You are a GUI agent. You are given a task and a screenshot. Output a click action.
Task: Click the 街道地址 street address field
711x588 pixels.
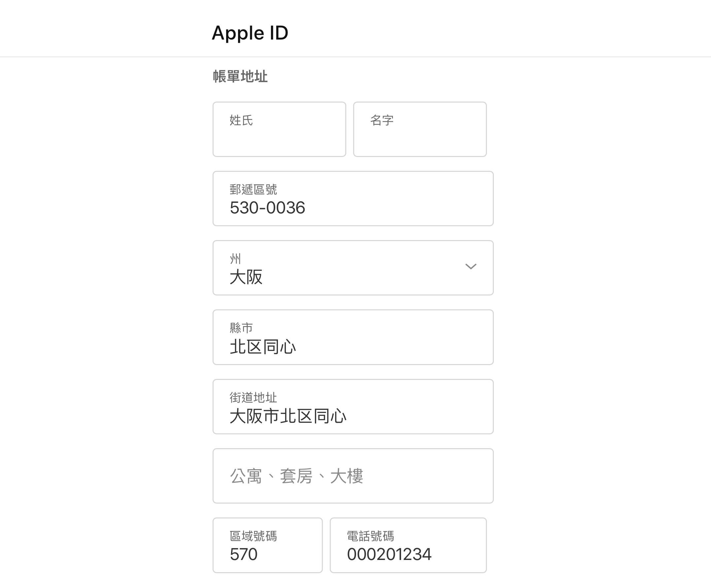click(x=353, y=407)
